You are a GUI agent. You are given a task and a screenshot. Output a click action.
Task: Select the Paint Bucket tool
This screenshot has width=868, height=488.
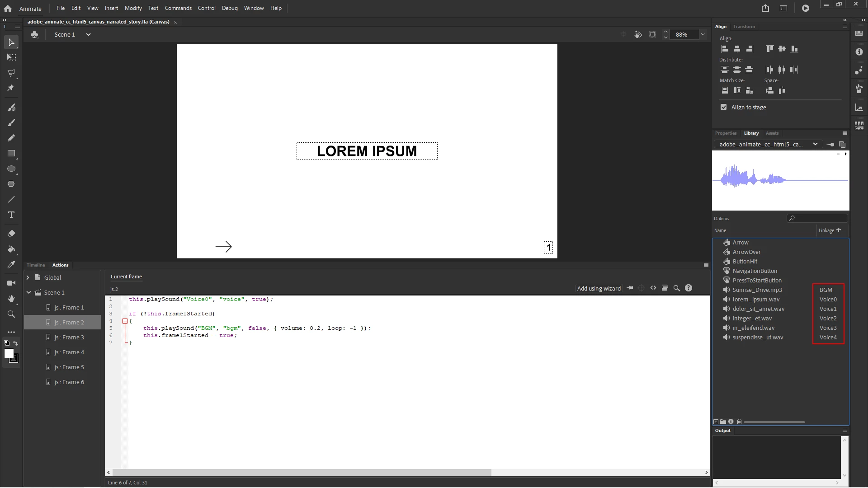[x=11, y=249]
